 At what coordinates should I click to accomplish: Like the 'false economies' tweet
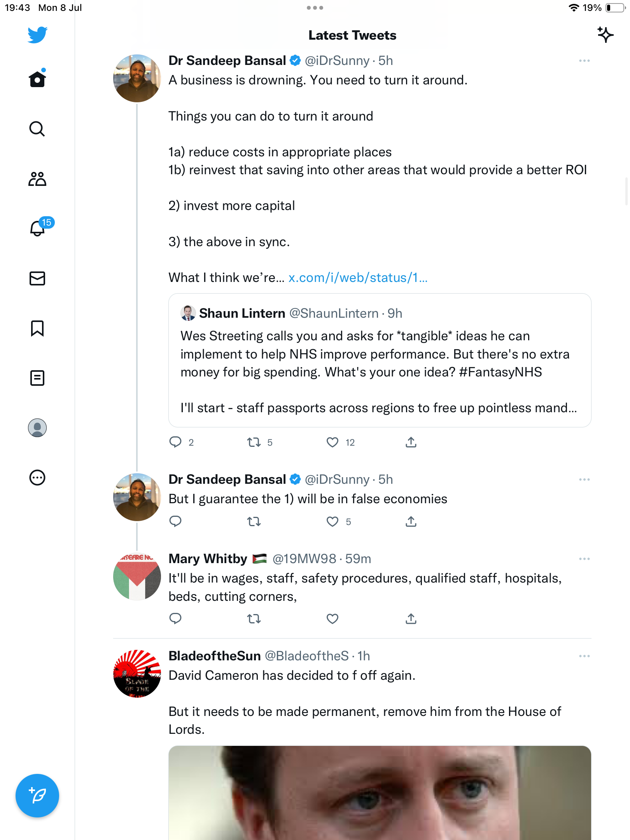click(332, 521)
